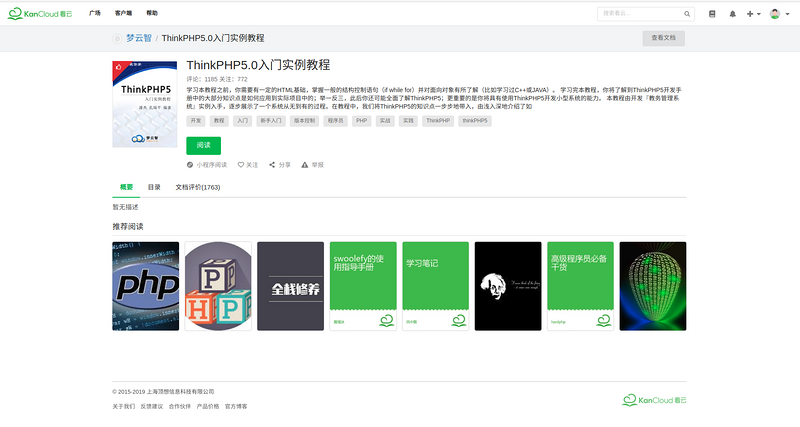Click the 分享 share icon
800x427 pixels.
(272, 165)
